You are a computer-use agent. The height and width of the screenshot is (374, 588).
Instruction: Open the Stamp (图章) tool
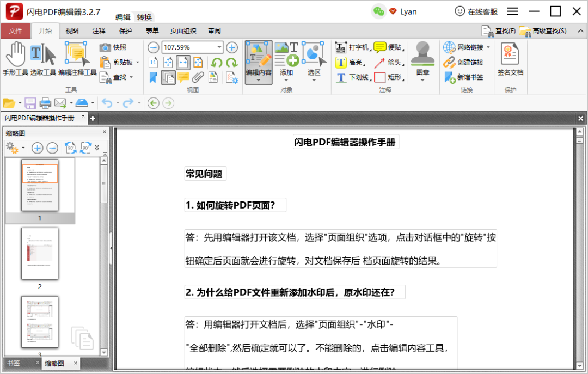click(x=422, y=58)
